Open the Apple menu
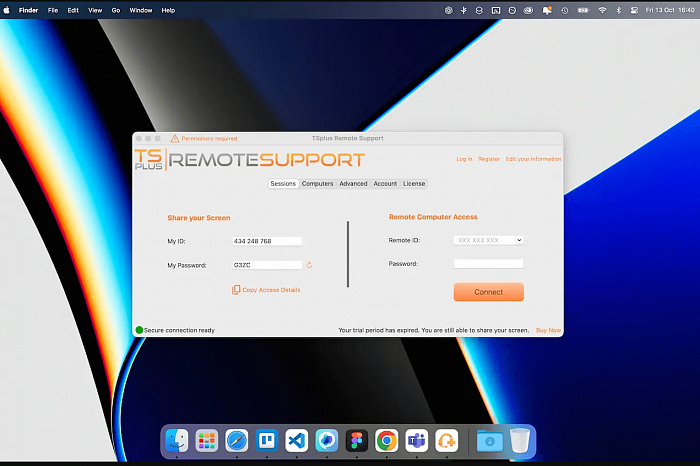Screen dimensions: 700x466 coord(7,10)
